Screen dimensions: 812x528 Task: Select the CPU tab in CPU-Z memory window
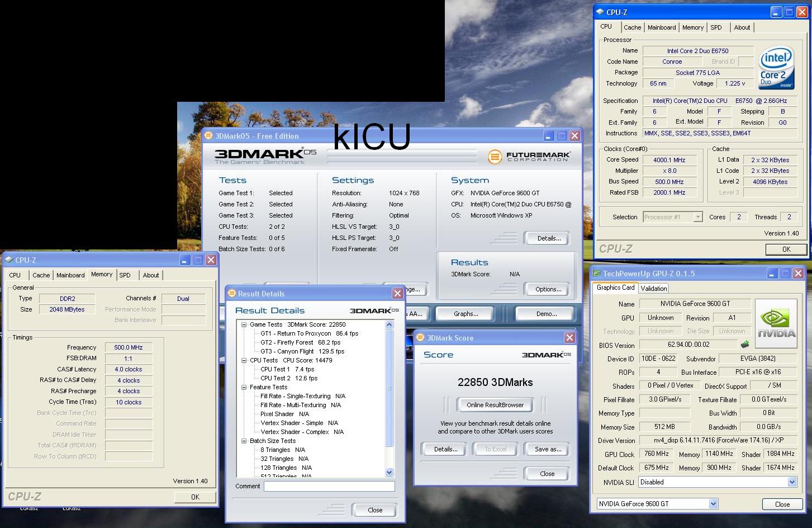[15, 275]
